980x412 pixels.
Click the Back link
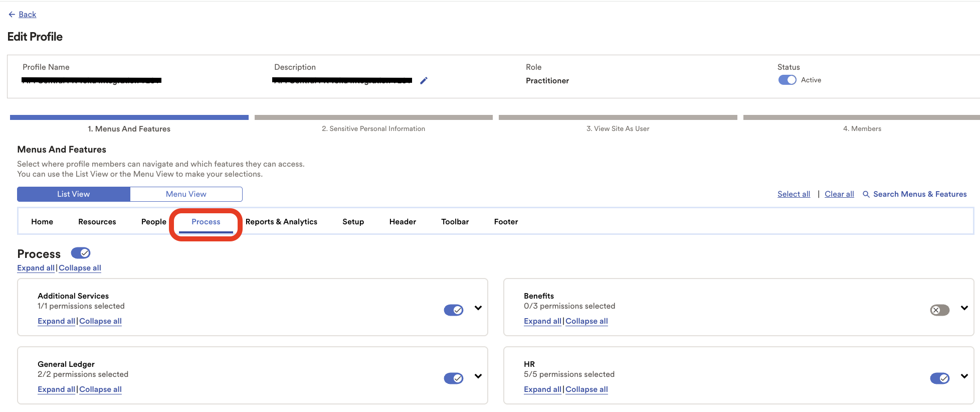(x=28, y=15)
